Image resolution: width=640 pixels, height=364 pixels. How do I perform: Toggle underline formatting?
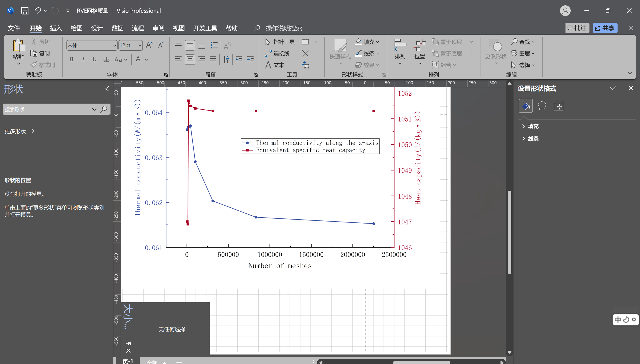pos(94,59)
